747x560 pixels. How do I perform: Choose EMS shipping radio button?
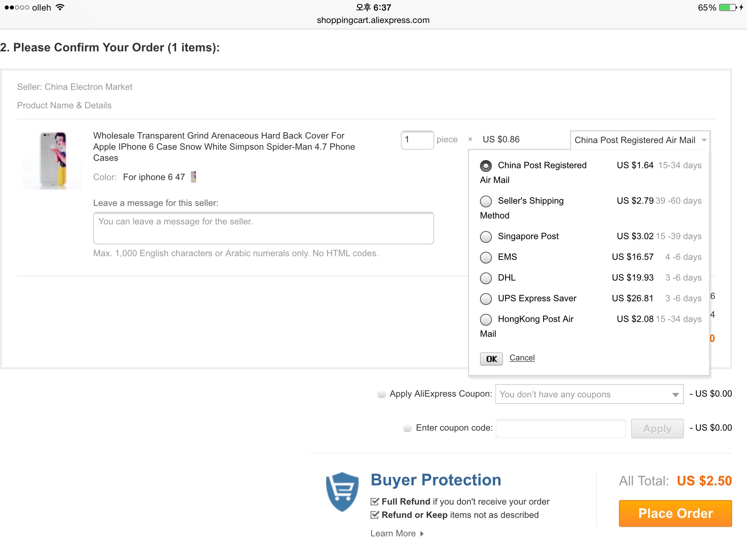pos(485,257)
